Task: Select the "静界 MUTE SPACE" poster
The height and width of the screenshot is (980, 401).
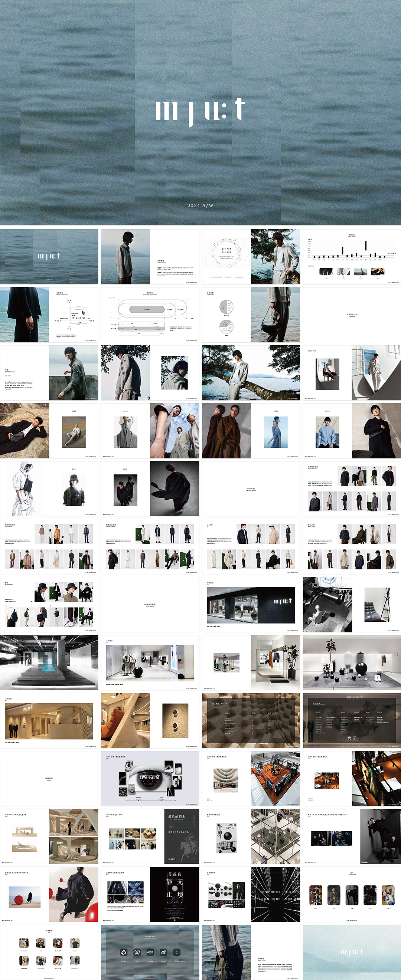Action: tap(226, 837)
